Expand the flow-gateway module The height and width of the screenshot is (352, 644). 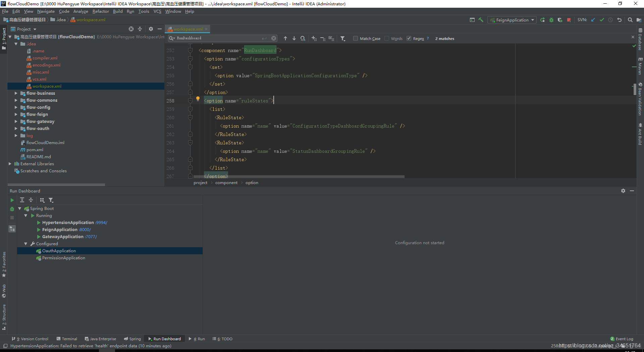coord(16,121)
